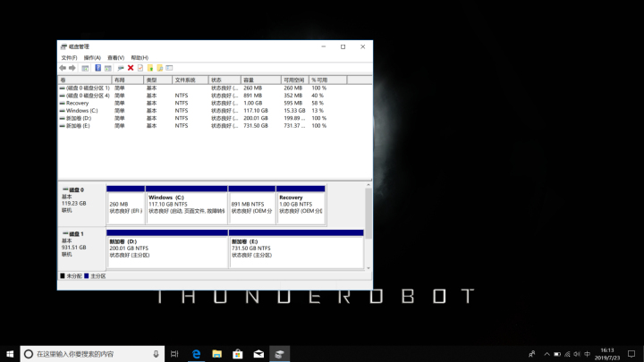Click the 15.33 GB free space cell
The image size is (644, 362).
pos(294,111)
